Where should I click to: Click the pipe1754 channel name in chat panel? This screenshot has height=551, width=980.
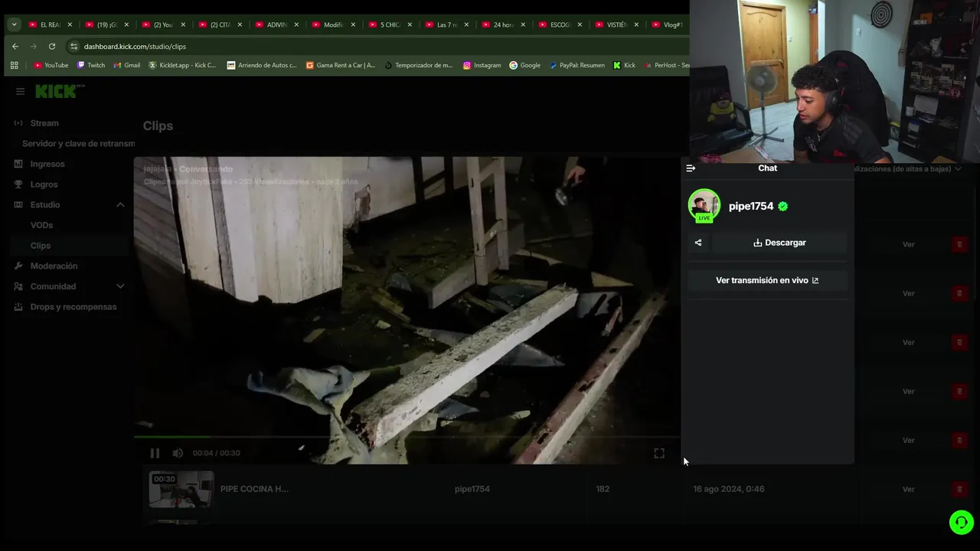(751, 206)
